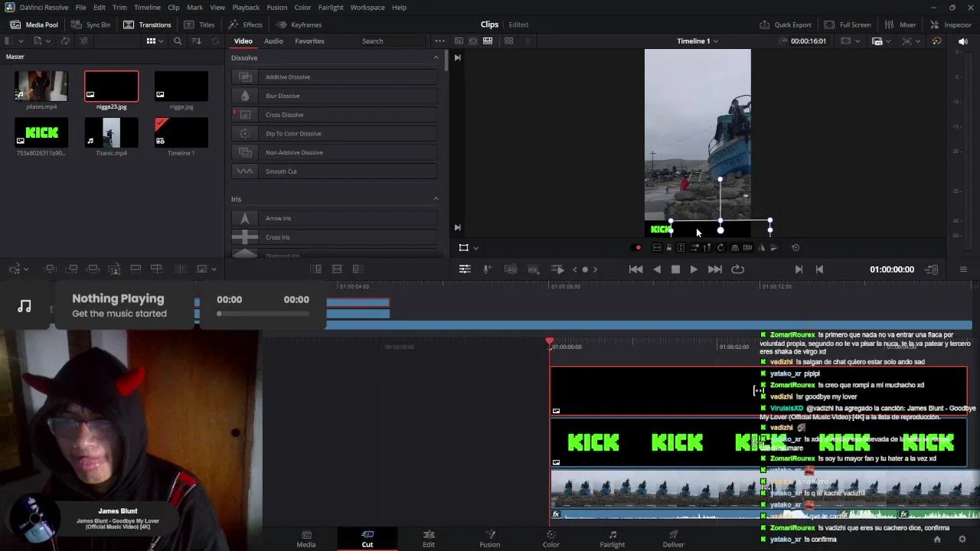
Task: Play the timeline in reverse
Action: pos(657,269)
